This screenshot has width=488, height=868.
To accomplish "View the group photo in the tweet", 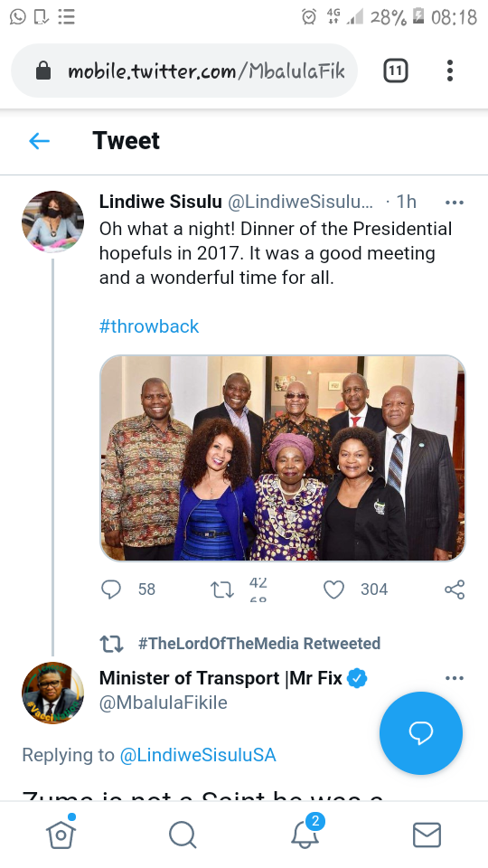I will (283, 458).
